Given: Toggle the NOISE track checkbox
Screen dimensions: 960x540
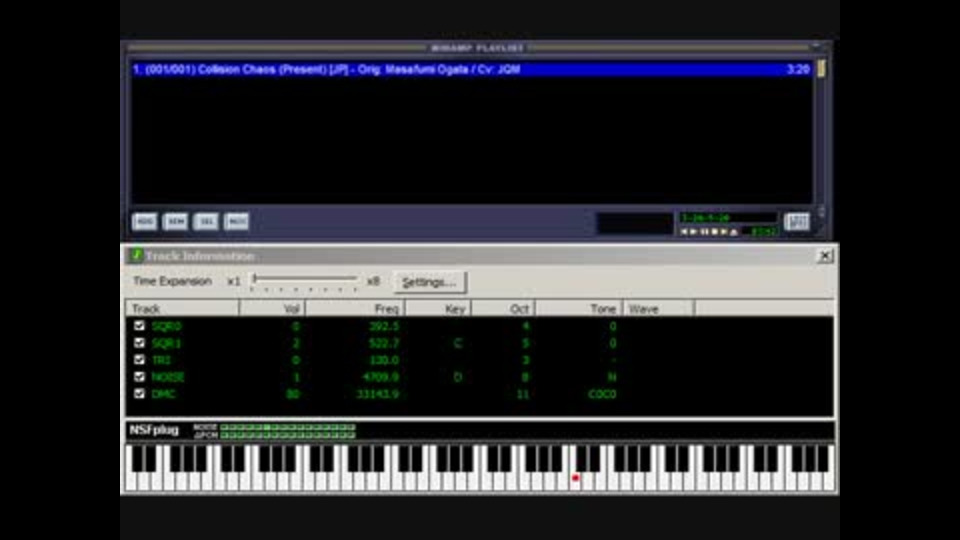Looking at the screenshot, I should click(x=139, y=377).
